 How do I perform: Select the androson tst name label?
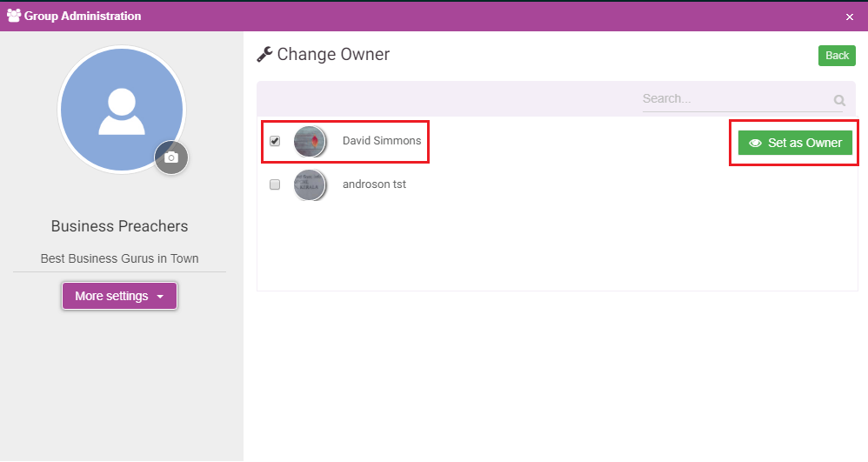[x=374, y=184]
